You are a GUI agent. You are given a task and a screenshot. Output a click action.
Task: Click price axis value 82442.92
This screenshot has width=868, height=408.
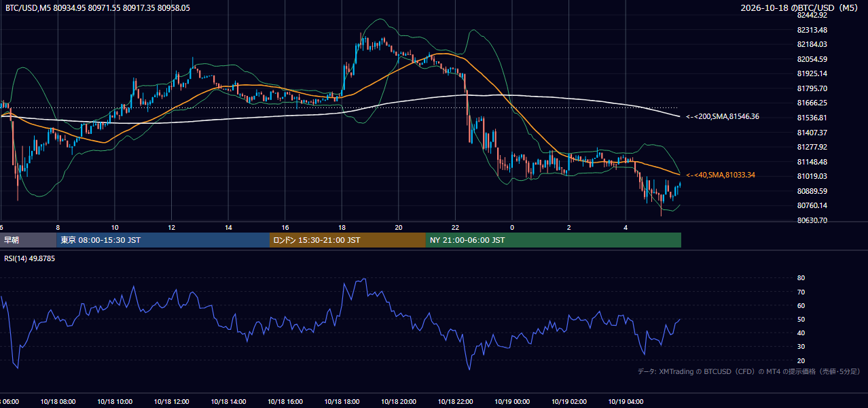tap(812, 15)
